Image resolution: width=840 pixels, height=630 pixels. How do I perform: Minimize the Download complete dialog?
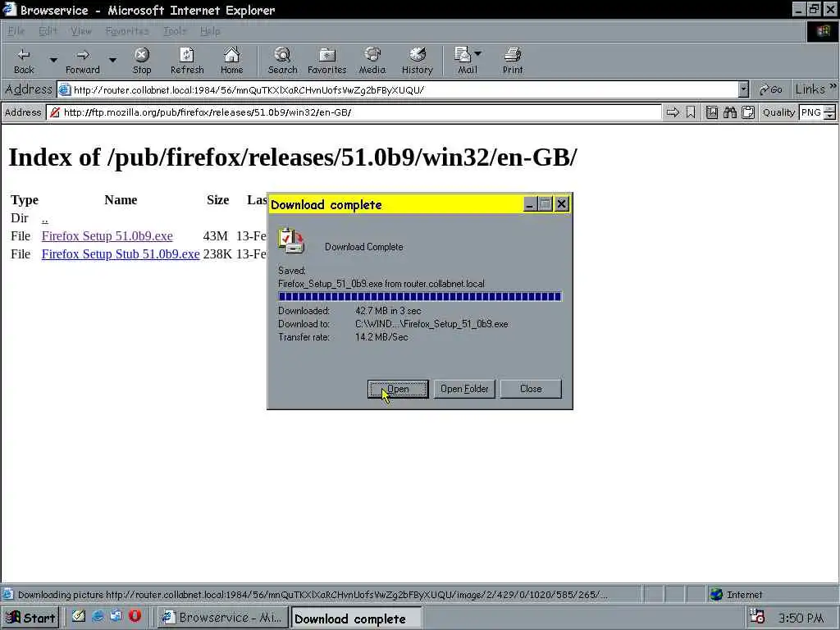[529, 204]
